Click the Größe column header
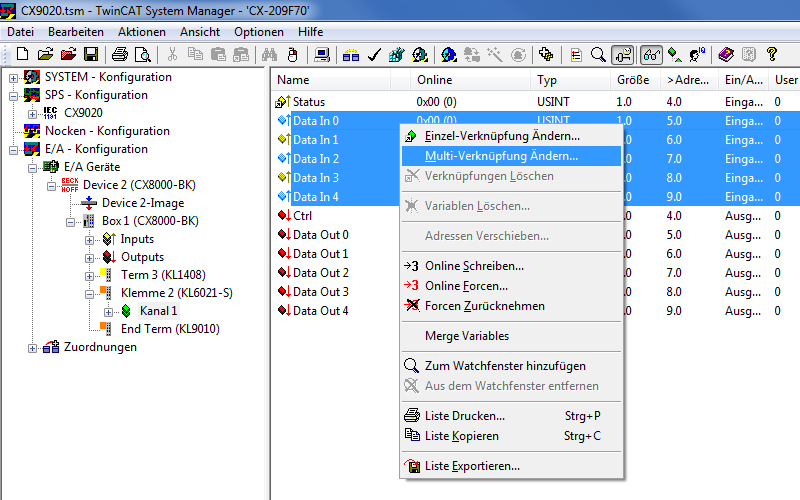This screenshot has width=800, height=500. (635, 80)
